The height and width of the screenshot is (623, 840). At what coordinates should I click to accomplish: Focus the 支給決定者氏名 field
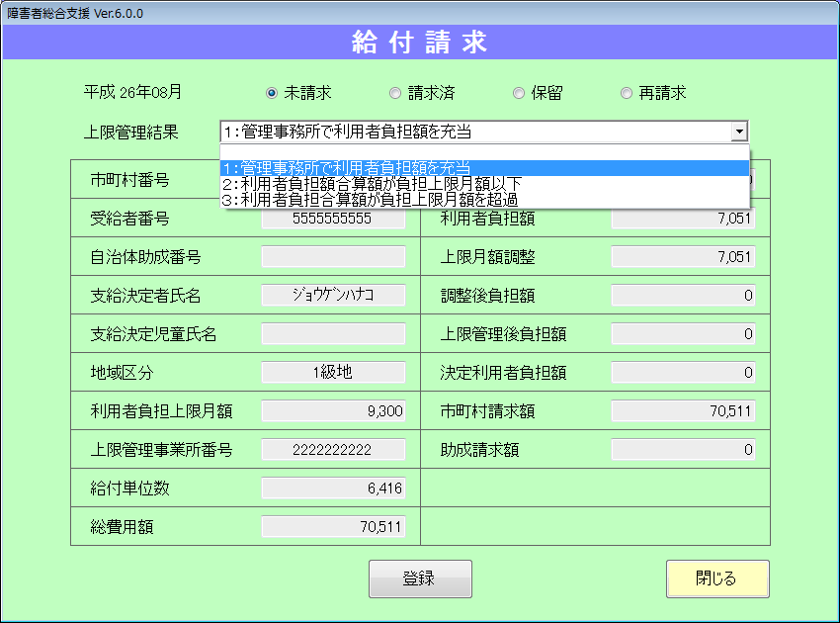(333, 295)
